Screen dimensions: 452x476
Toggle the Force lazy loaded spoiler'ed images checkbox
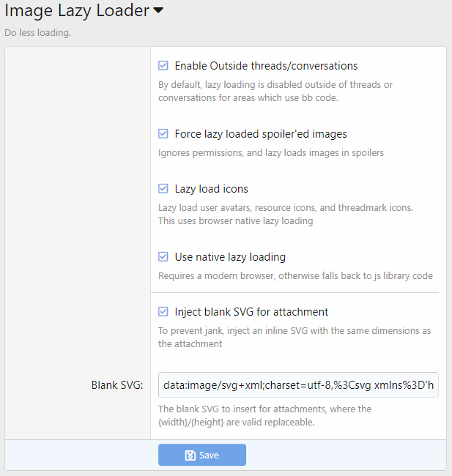163,134
